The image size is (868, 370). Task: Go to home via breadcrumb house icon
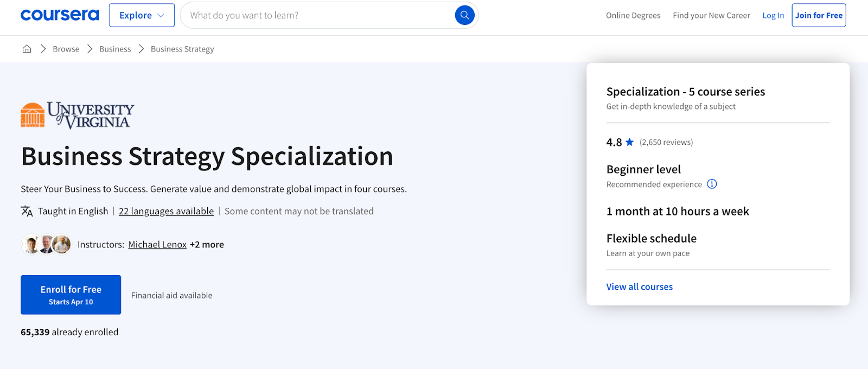[27, 49]
